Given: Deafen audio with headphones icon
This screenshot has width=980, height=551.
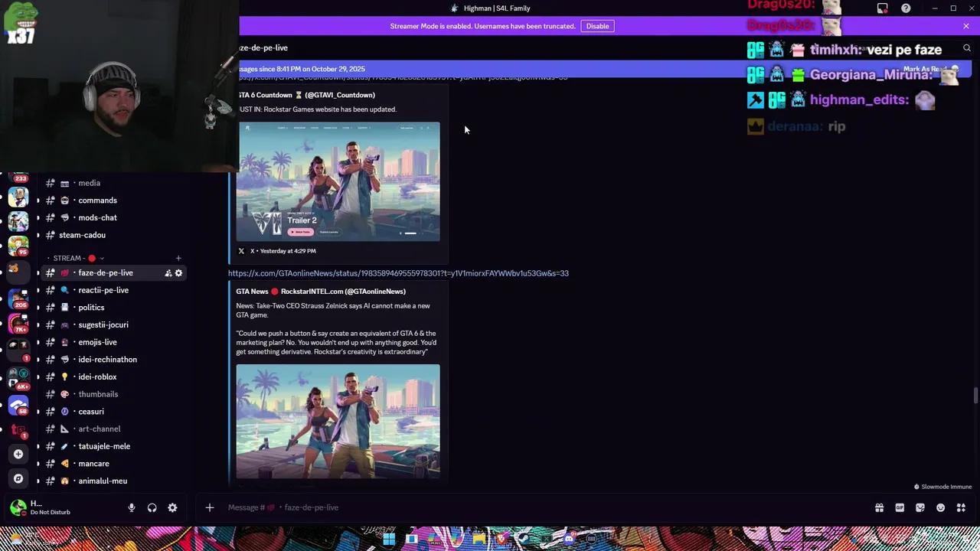Looking at the screenshot, I should click(x=152, y=507).
